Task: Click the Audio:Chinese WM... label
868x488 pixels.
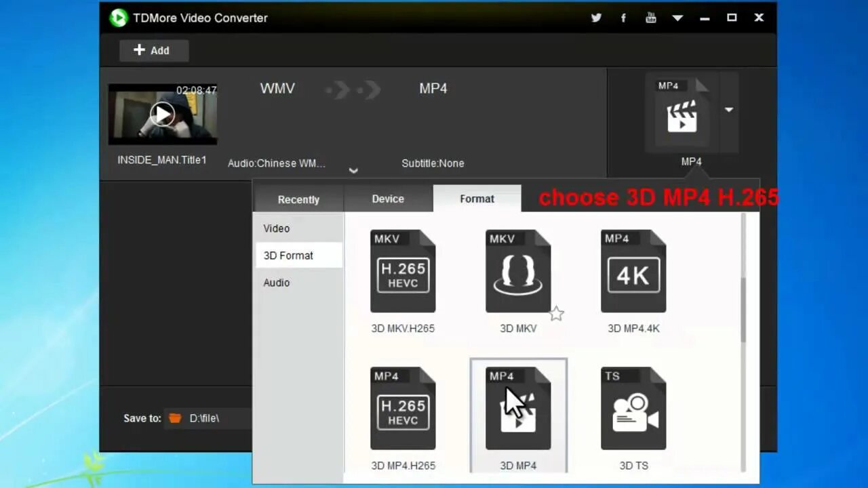Action: [x=277, y=163]
